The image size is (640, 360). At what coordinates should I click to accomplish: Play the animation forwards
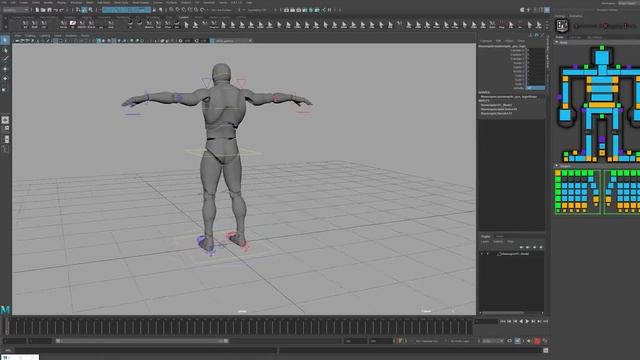pos(527,322)
